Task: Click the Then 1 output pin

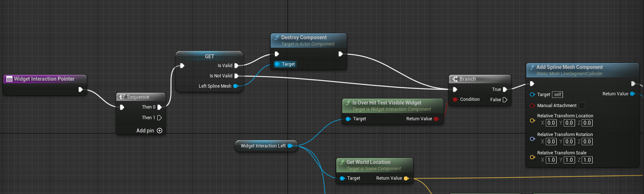Action: click(160, 118)
